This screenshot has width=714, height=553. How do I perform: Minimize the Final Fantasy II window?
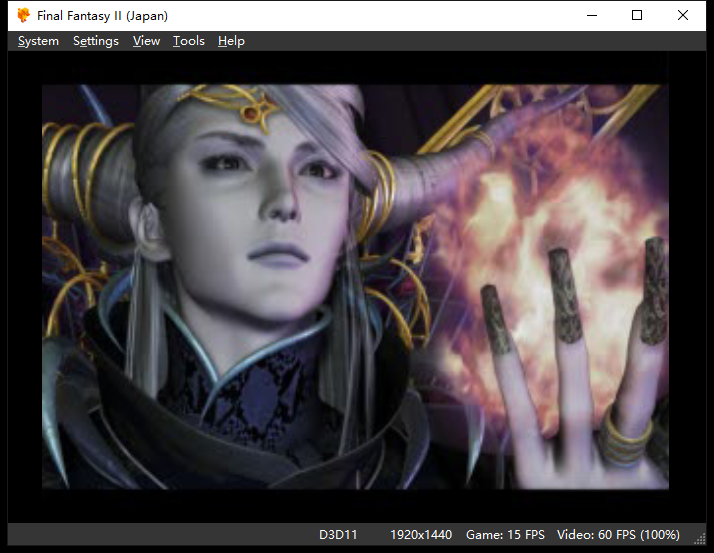click(x=592, y=15)
